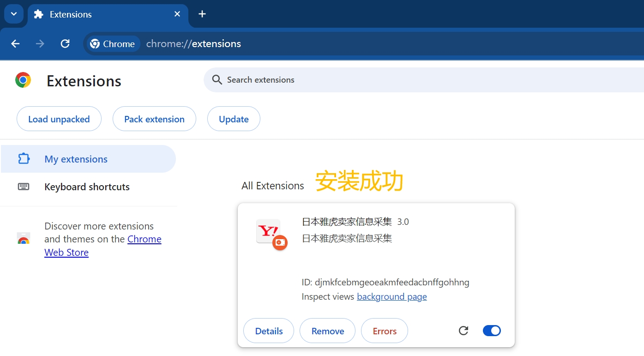Click the All Extensions heading

pyautogui.click(x=273, y=186)
